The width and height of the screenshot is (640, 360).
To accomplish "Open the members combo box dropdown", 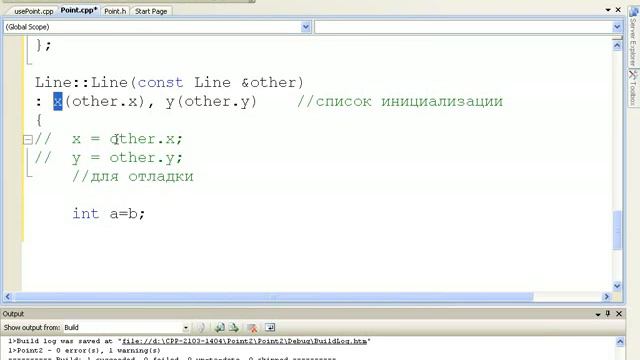I will click(x=617, y=27).
